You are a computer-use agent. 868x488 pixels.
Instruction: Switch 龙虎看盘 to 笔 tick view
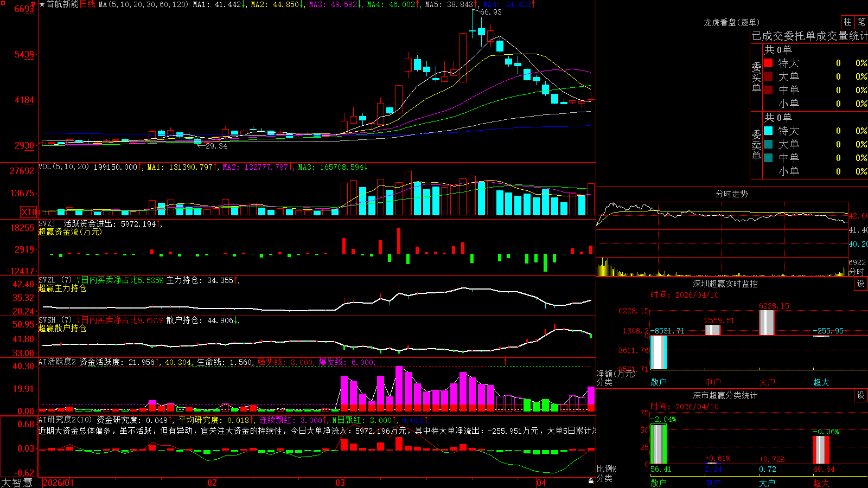[861, 22]
